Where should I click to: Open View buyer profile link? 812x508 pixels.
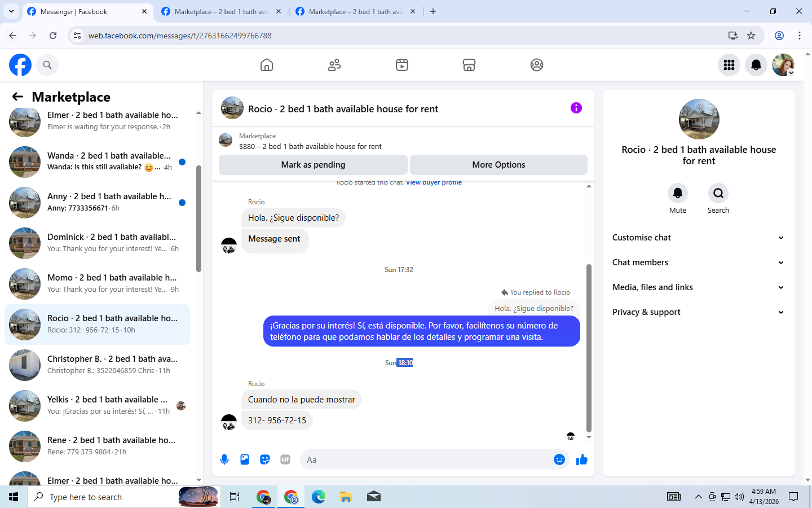click(x=434, y=182)
